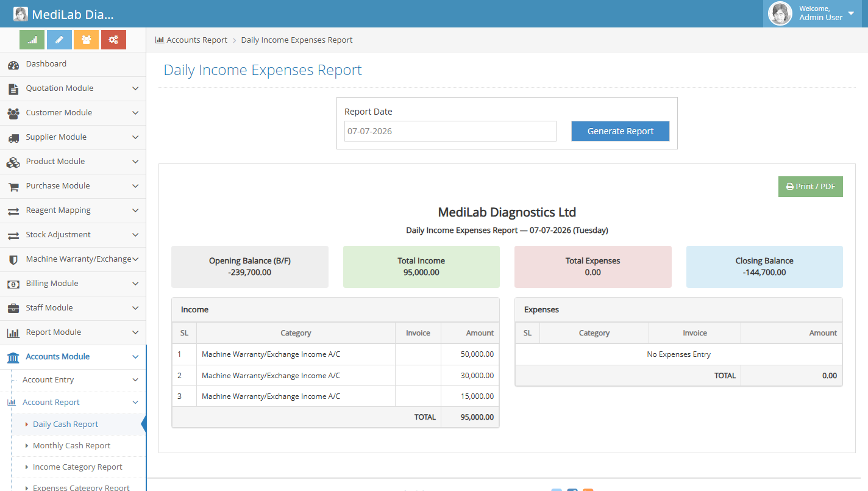Click the Generate Report button

[621, 131]
